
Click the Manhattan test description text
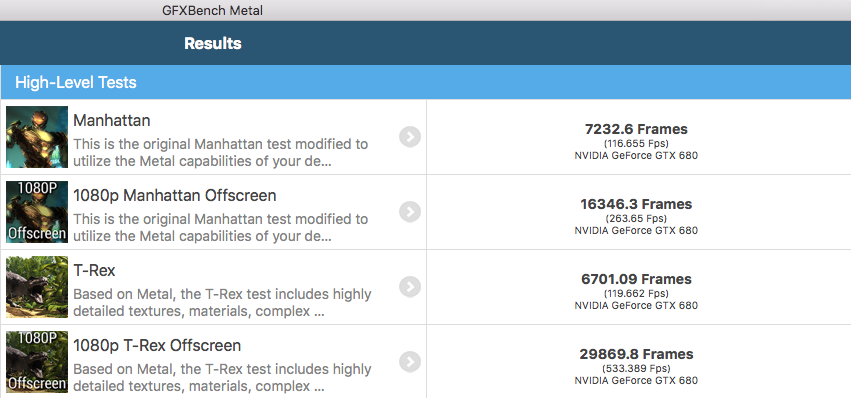[x=220, y=153]
